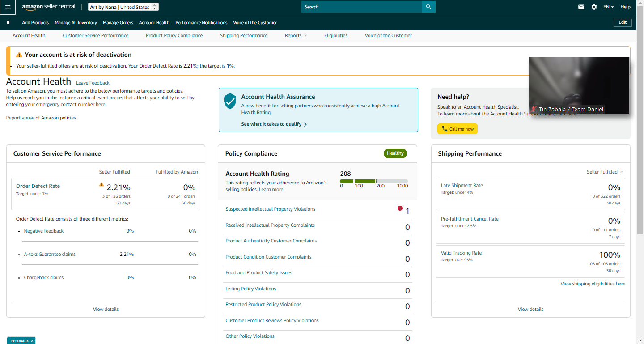The image size is (644, 344).
Task: Click Add Products in the favorites bar
Action: 35,22
